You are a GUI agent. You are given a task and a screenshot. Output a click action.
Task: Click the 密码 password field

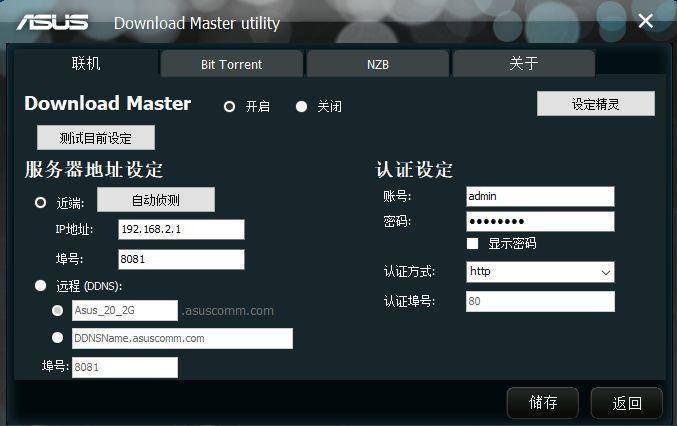pyautogui.click(x=540, y=221)
